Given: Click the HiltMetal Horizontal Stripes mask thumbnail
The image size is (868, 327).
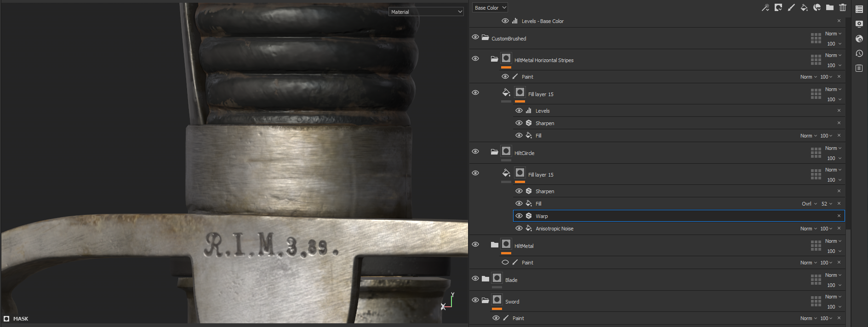Looking at the screenshot, I should point(506,58).
